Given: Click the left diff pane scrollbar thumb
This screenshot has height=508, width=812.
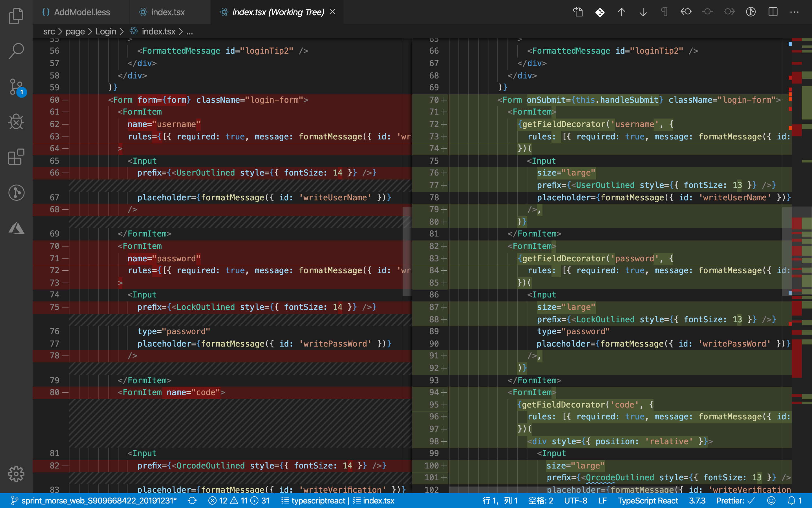Looking at the screenshot, I should click(x=407, y=251).
